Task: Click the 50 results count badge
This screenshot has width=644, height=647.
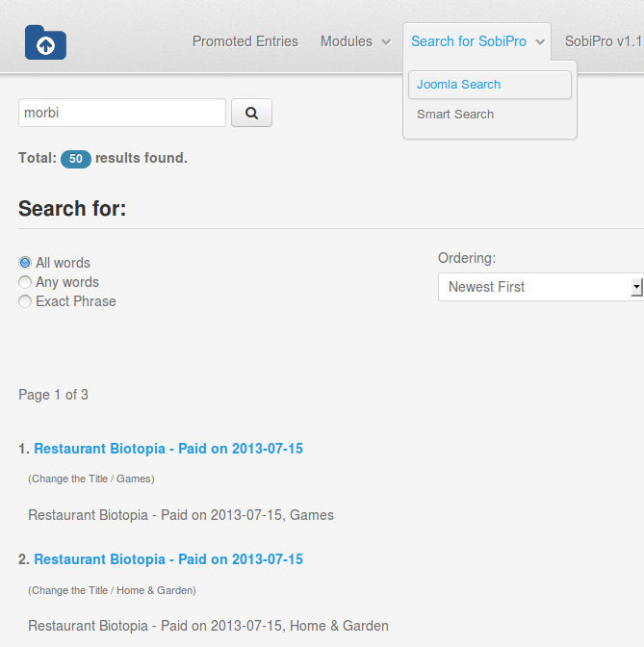Action: point(76,159)
